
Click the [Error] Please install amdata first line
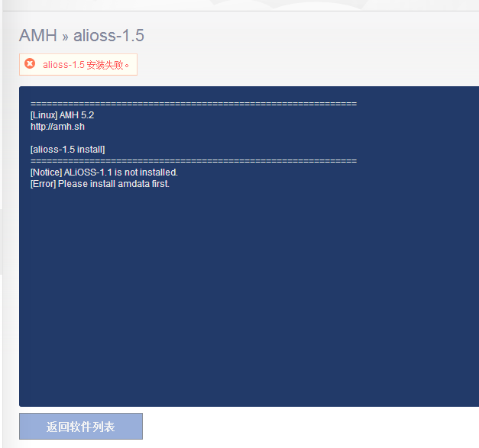tap(100, 184)
